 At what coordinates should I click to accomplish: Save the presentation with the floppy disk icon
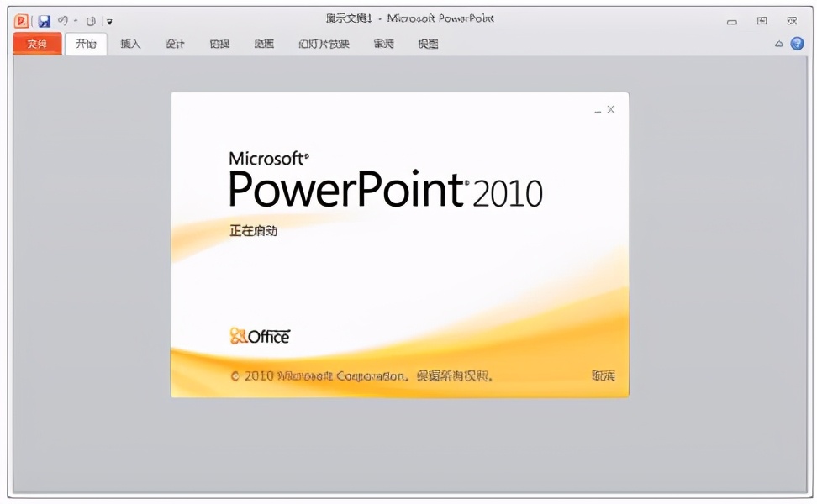tap(45, 21)
